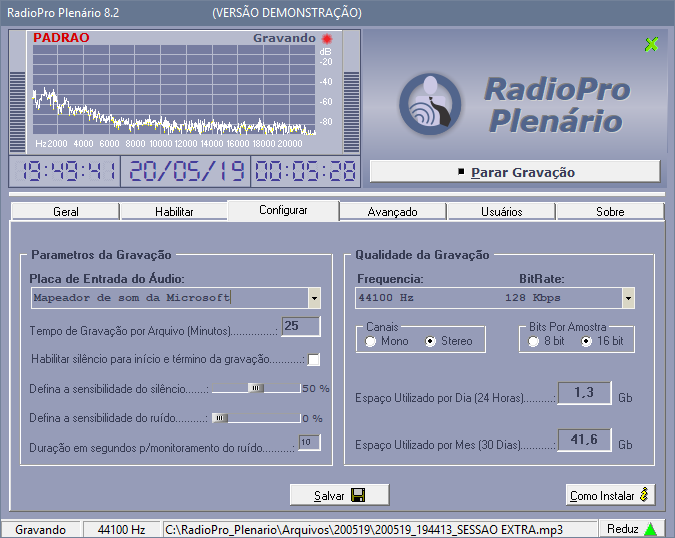Viewport: 675px width, 538px height.
Task: Click the noise monitoring duration field
Action: pos(310,442)
